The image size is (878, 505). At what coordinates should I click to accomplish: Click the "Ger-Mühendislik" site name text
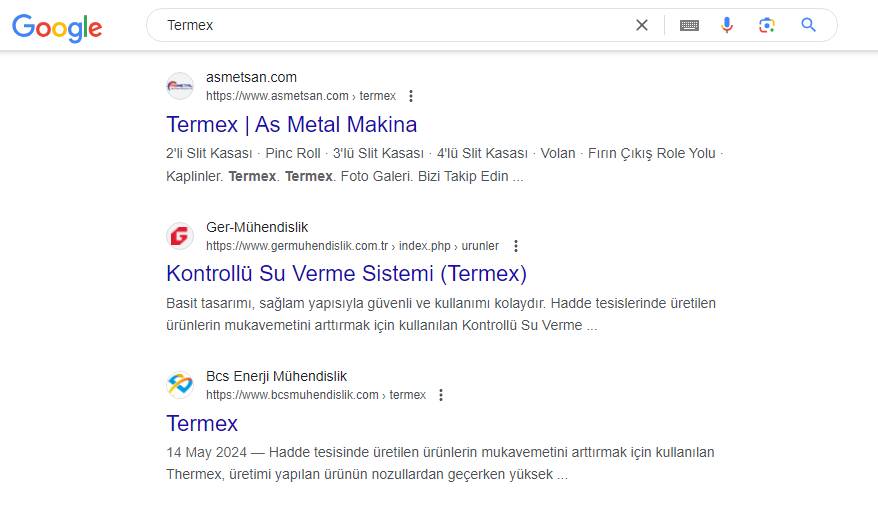(257, 227)
